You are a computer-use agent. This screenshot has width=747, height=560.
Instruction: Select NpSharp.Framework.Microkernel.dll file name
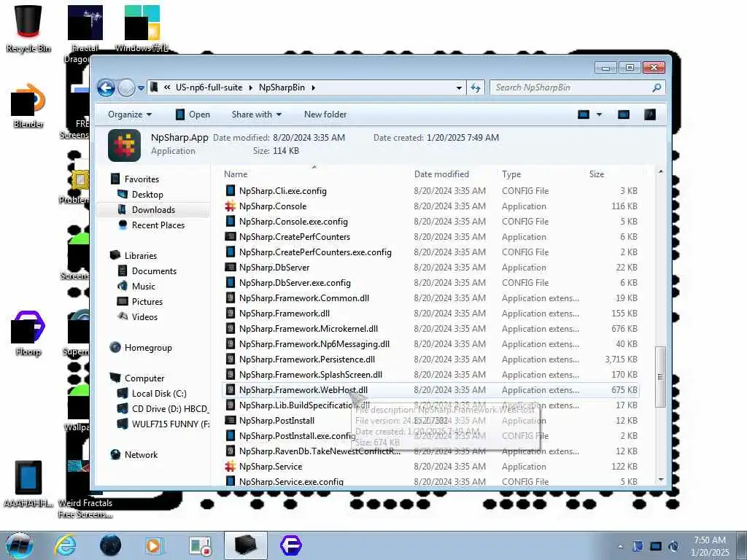click(309, 329)
